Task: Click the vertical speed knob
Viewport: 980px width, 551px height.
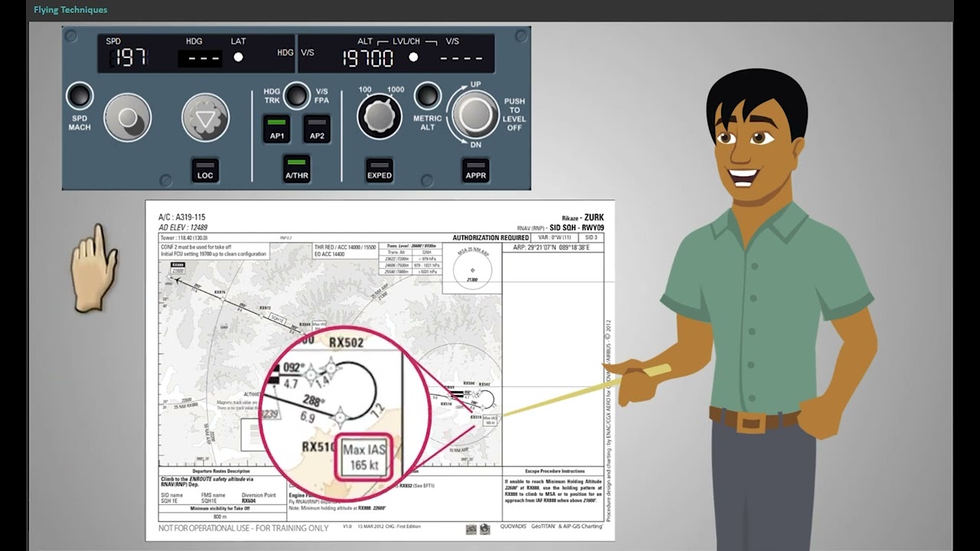Action: [475, 115]
